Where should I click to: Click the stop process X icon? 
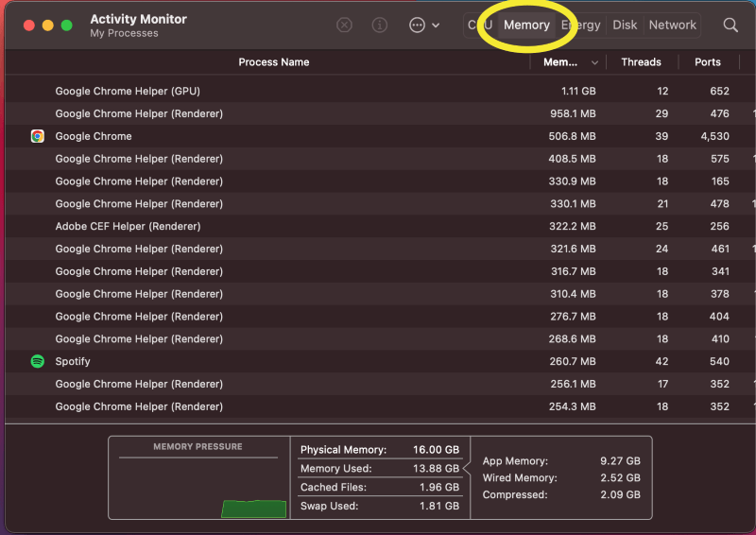[344, 25]
